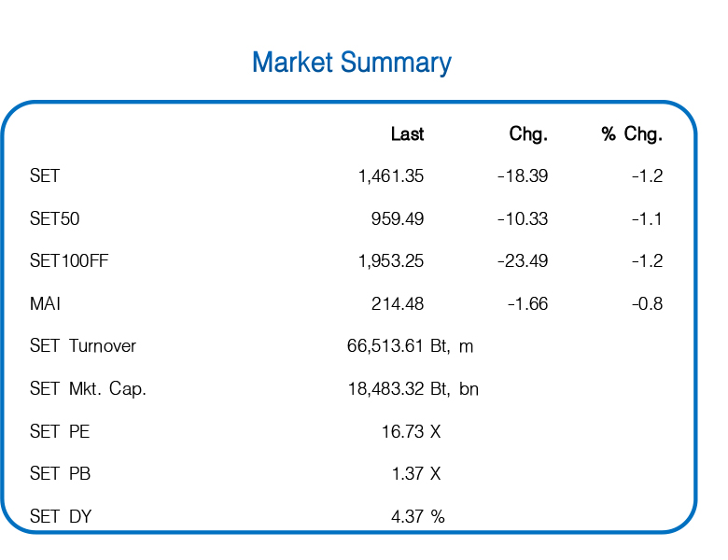This screenshot has height=560, width=728.
Task: Select the SET index row label
Action: 45,176
